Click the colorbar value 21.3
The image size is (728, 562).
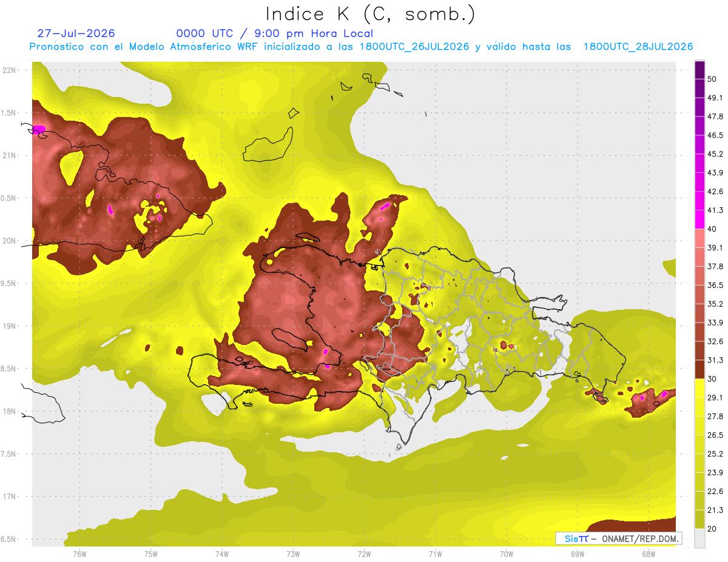tap(715, 510)
